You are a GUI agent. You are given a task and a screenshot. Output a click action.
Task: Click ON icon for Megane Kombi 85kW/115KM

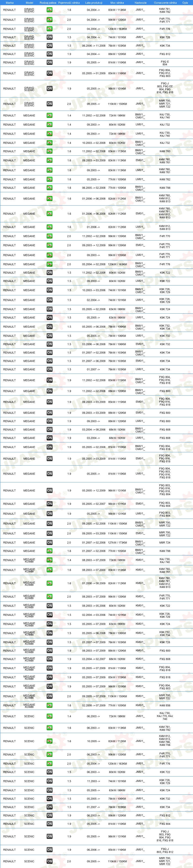point(50,678)
